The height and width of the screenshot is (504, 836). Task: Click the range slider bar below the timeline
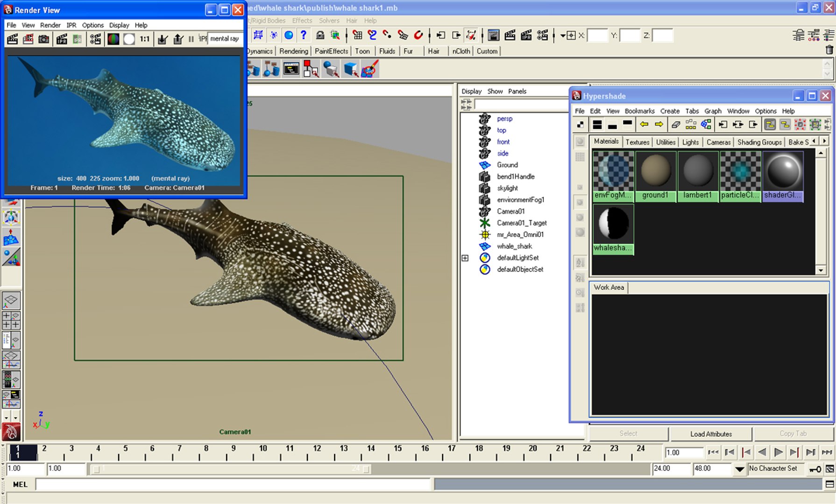tap(232, 469)
